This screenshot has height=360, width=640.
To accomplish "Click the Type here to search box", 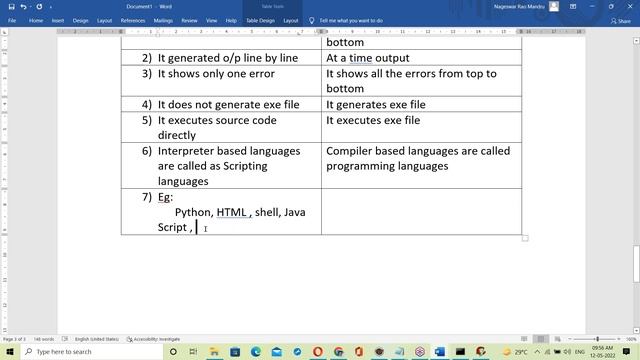I will (91, 351).
